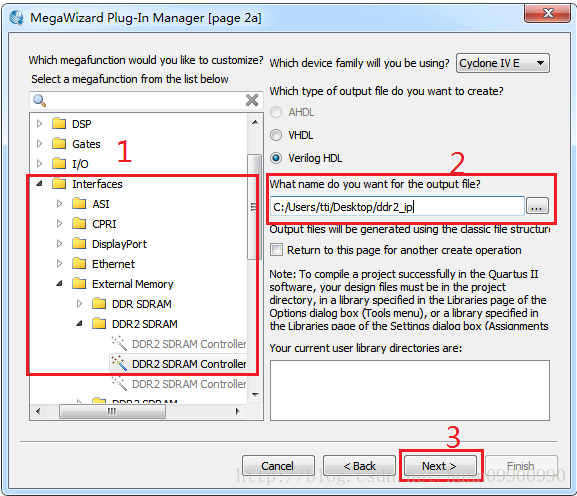Screen dimensions: 577x496
Task: Click the megafunction search field
Action: 146,100
